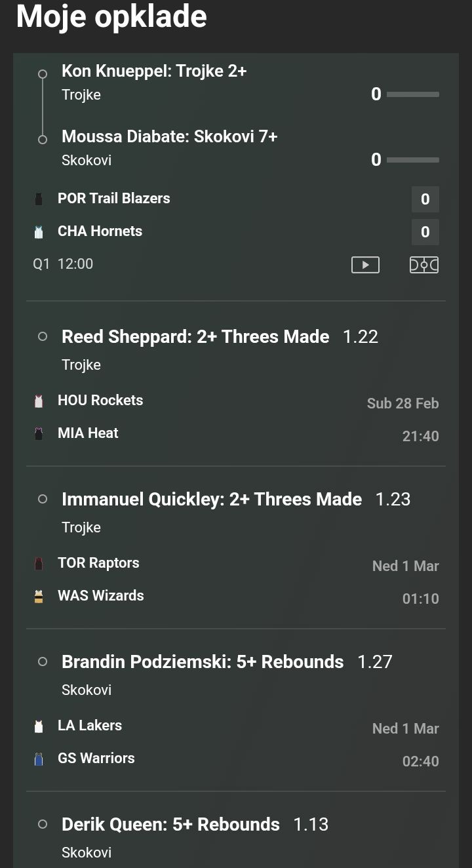Click the TOR Raptors jersey icon
Image resolution: width=472 pixels, height=868 pixels.
[x=39, y=564]
